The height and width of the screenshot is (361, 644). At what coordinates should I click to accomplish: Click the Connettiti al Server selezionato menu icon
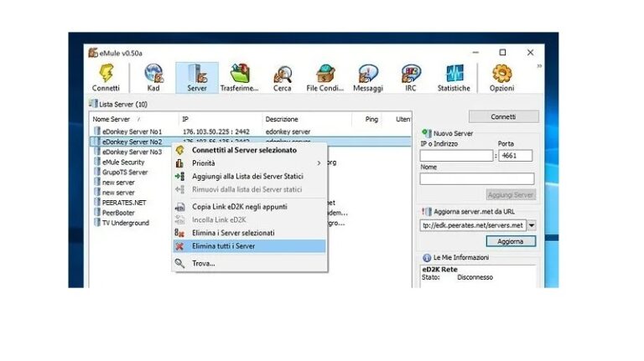179,150
